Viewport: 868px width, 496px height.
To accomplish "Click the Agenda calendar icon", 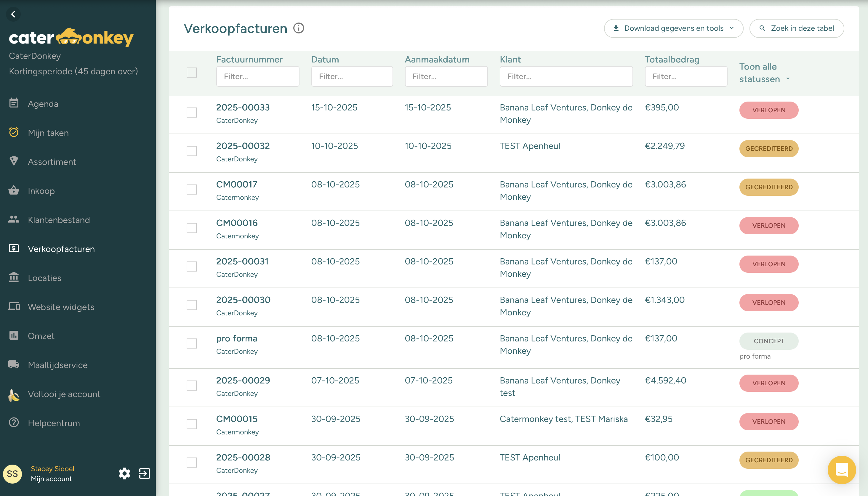I will click(14, 103).
